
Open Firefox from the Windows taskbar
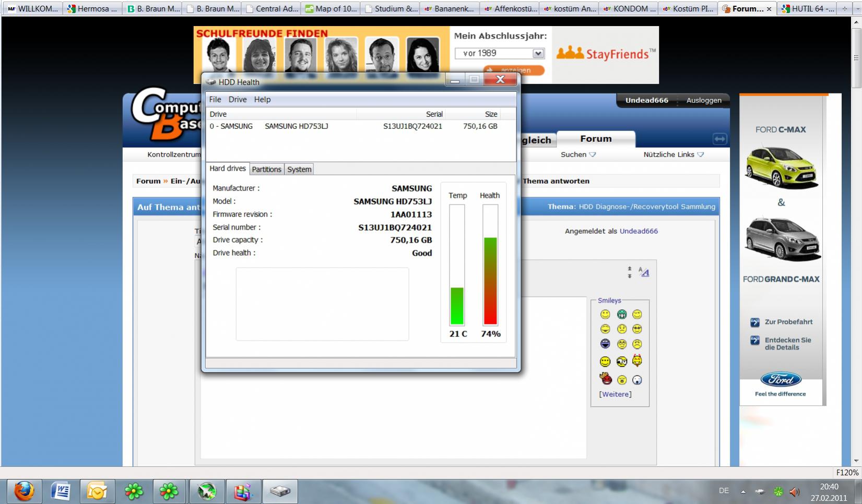(24, 491)
